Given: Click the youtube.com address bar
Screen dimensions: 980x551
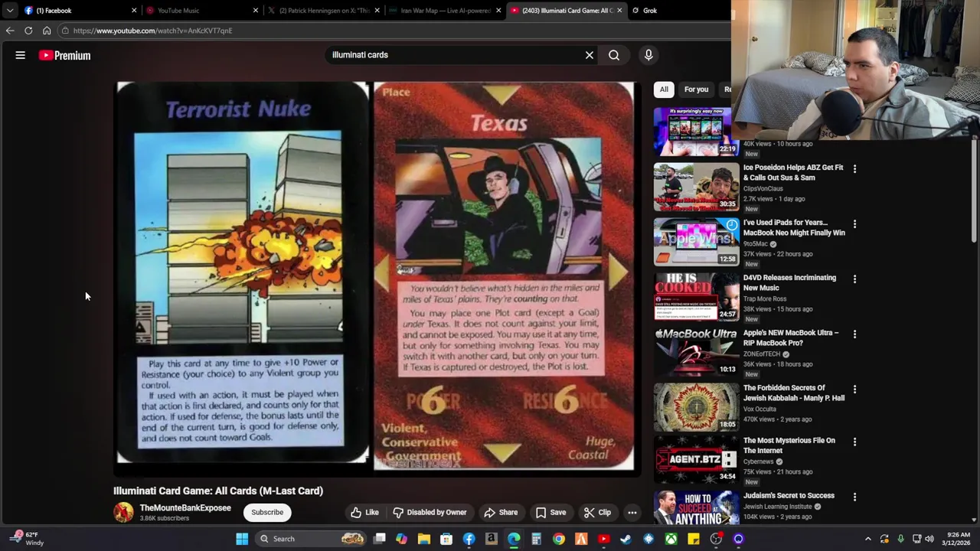Looking at the screenshot, I should click(394, 31).
